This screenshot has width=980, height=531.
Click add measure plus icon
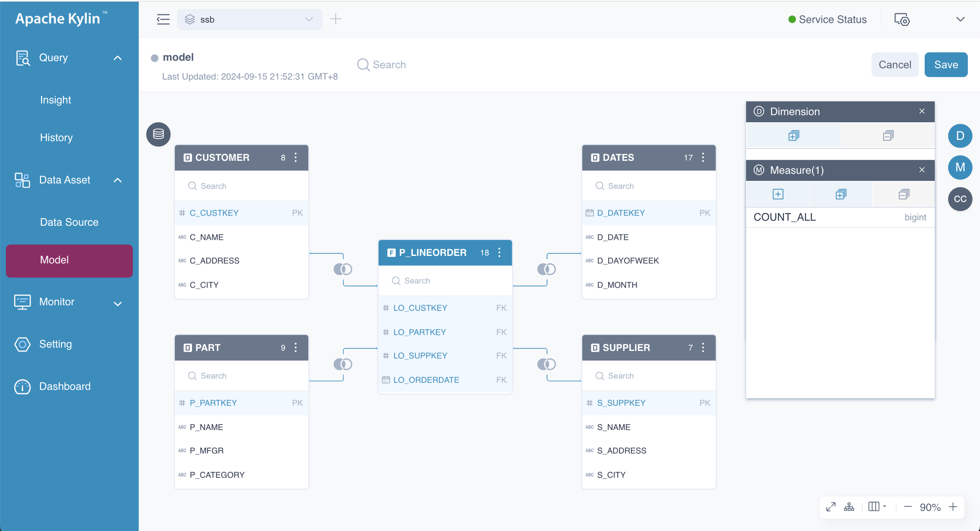coord(778,194)
